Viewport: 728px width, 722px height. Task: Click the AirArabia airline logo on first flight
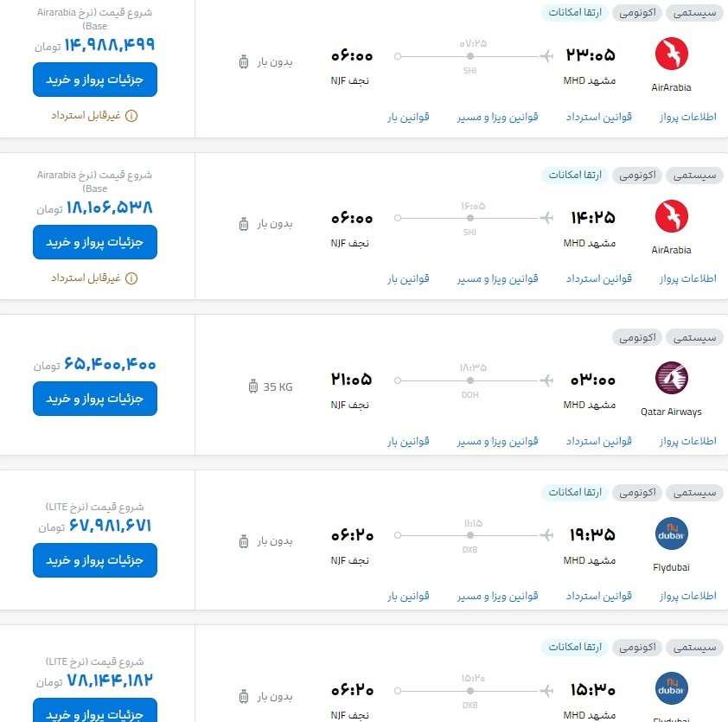tap(671, 55)
